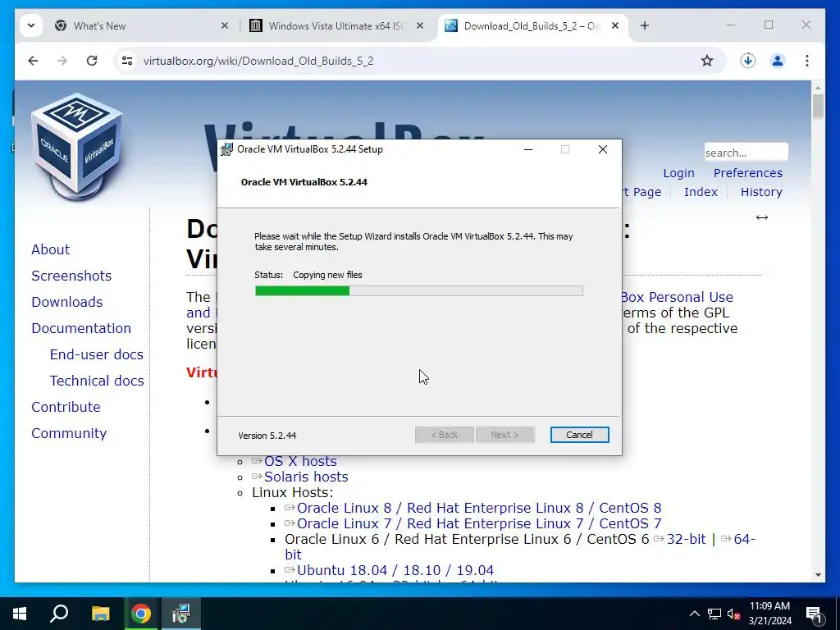
Task: Click the Chrome taskbar icon
Action: tap(141, 614)
